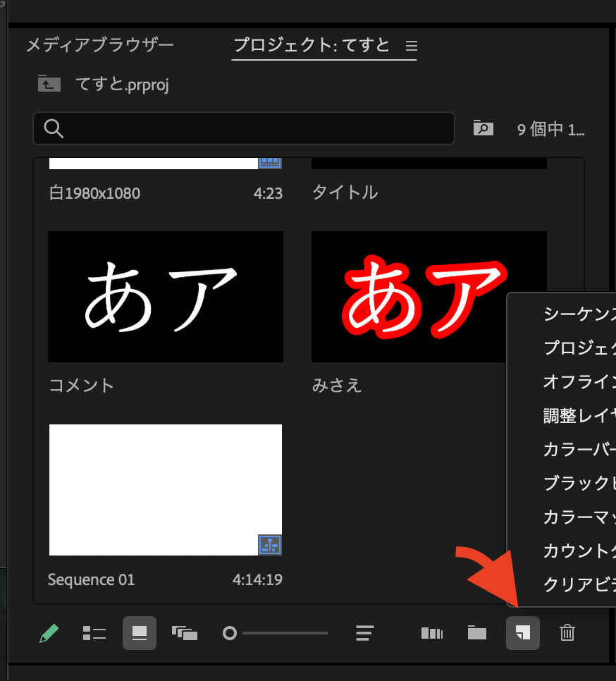Click the magnifier icon in search box

click(x=54, y=128)
